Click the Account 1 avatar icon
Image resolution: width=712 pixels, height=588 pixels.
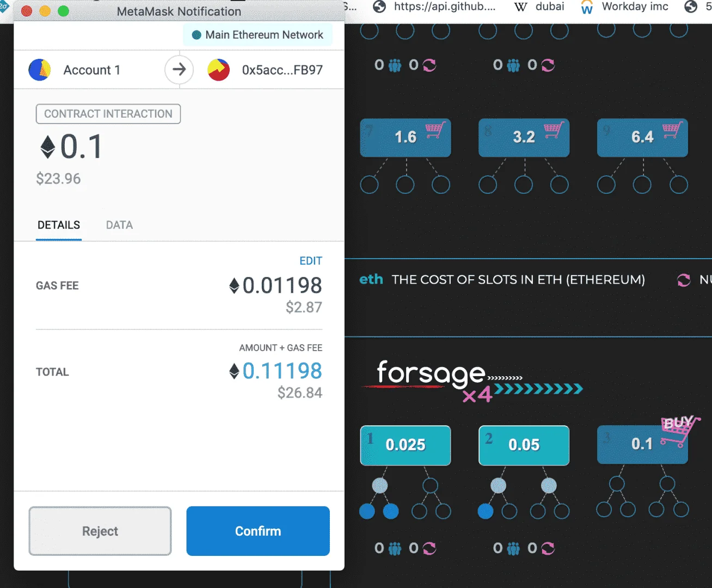pyautogui.click(x=40, y=70)
